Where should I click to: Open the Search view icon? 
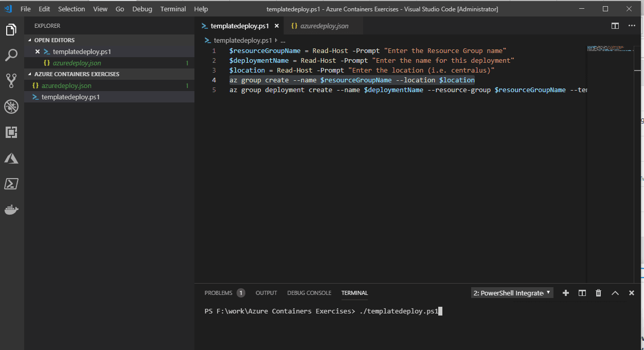coord(11,55)
